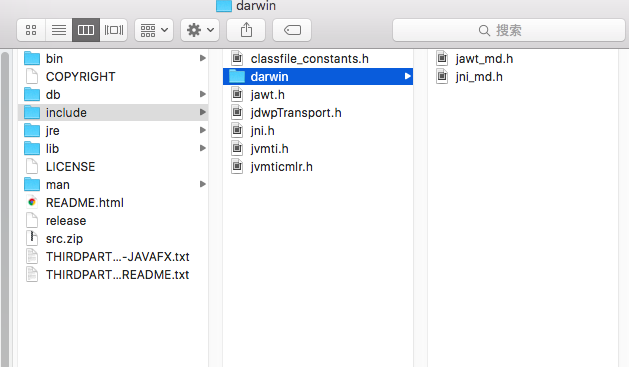
Task: Select the include folder name
Action: [66, 113]
